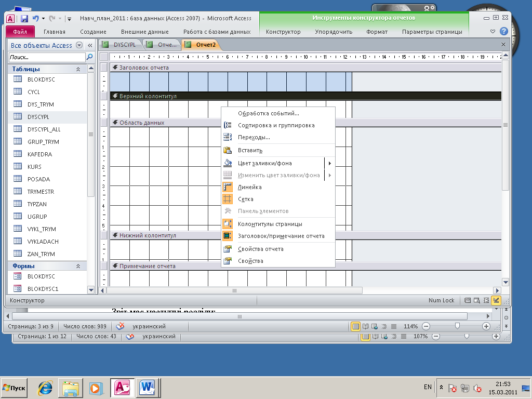Screen dimensions: 532x399
Task: Open the TRYMESTR table
Action: coord(41,192)
